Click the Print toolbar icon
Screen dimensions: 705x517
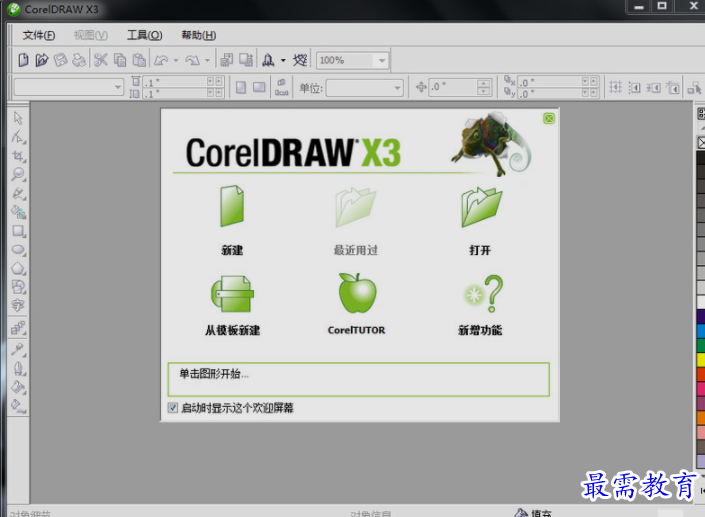tap(79, 60)
